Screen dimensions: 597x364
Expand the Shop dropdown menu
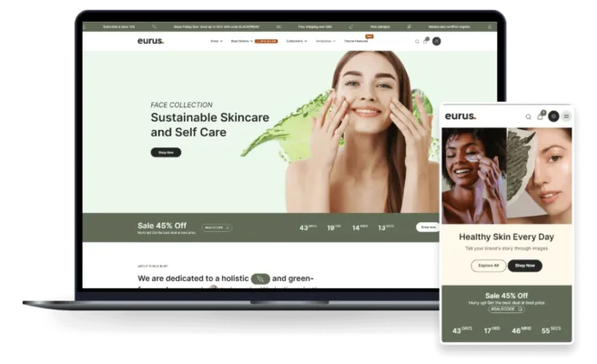(x=217, y=41)
